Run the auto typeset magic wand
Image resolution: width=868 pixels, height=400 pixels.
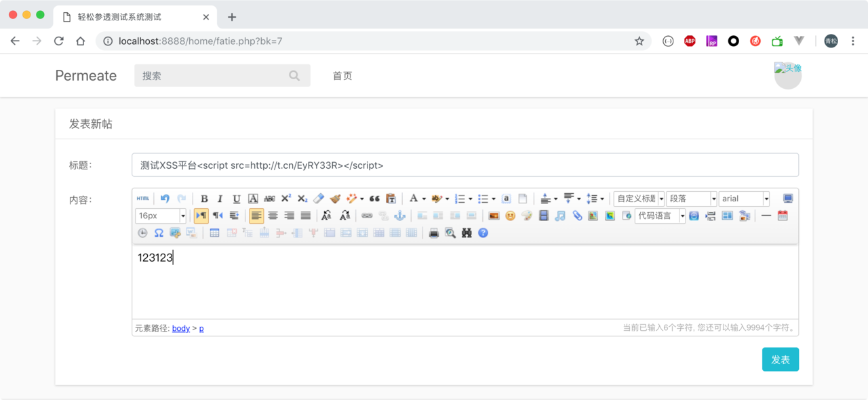pyautogui.click(x=351, y=199)
